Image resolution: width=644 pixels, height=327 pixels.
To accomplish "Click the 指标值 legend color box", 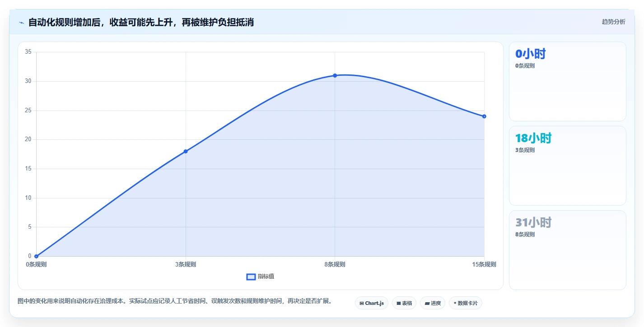I will tap(251, 276).
